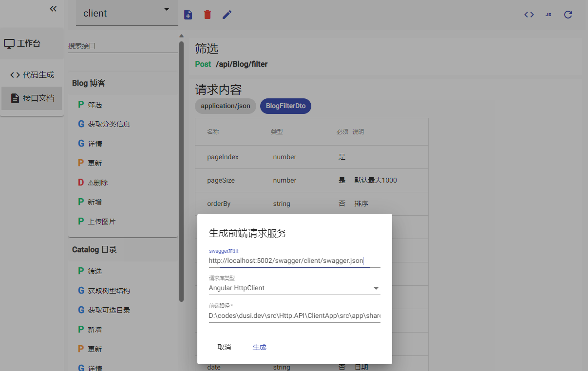Image resolution: width=588 pixels, height=371 pixels.
Task: Open 获取可选目录 GET endpoint
Action: [123, 310]
